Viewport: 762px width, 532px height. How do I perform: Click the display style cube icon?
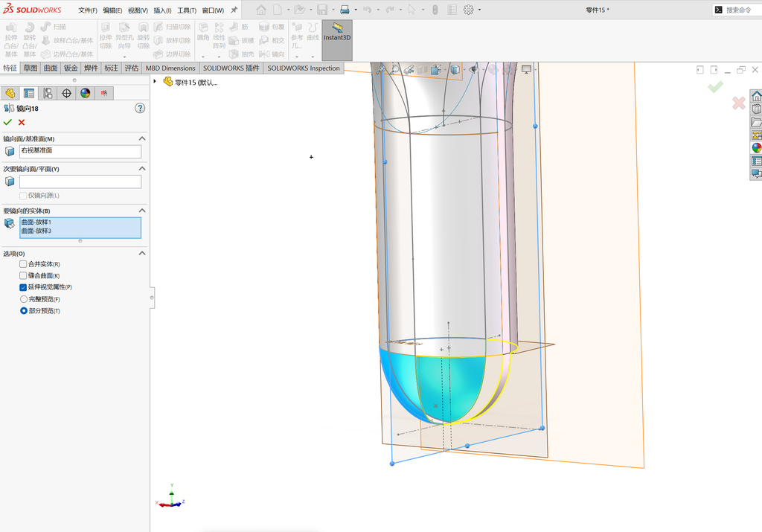pyautogui.click(x=455, y=70)
